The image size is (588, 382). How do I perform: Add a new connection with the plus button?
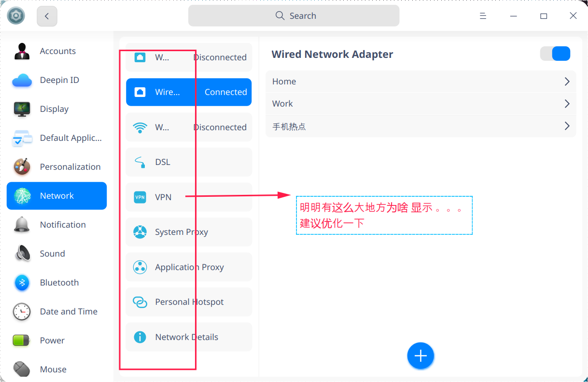point(421,356)
